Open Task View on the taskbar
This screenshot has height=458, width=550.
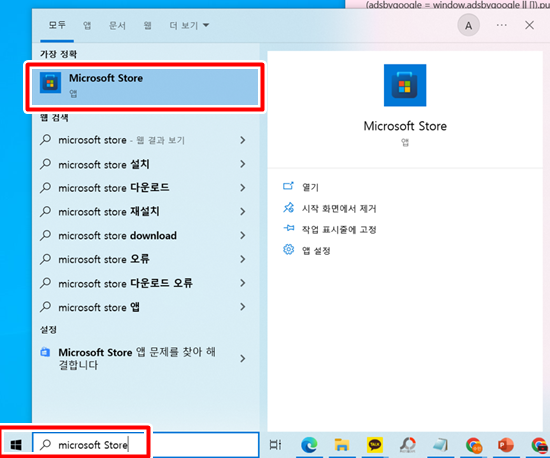pos(275,445)
